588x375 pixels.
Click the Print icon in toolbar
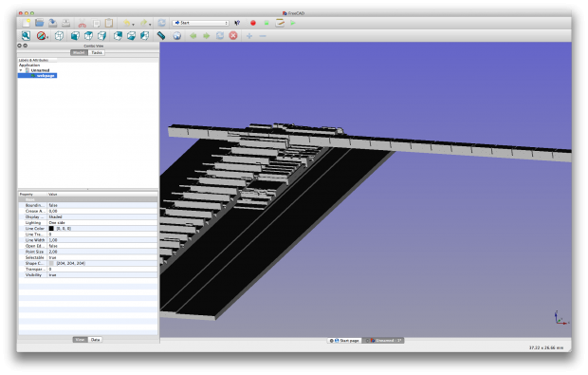point(66,23)
